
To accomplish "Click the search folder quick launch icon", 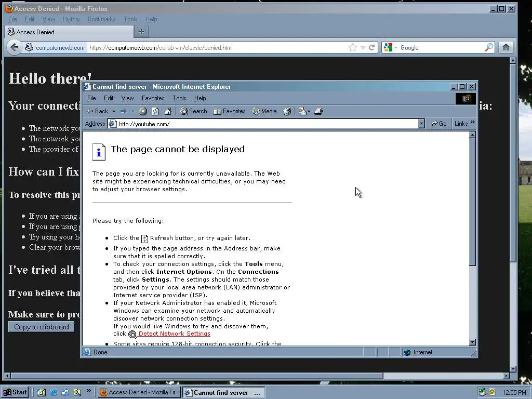I will pos(77,393).
